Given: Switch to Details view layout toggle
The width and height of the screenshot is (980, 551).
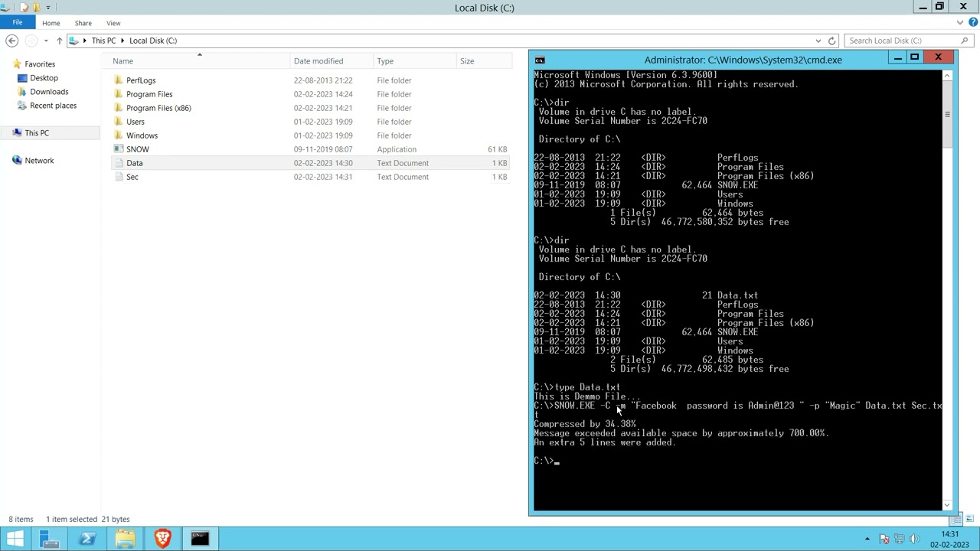Looking at the screenshot, I should pyautogui.click(x=956, y=520).
